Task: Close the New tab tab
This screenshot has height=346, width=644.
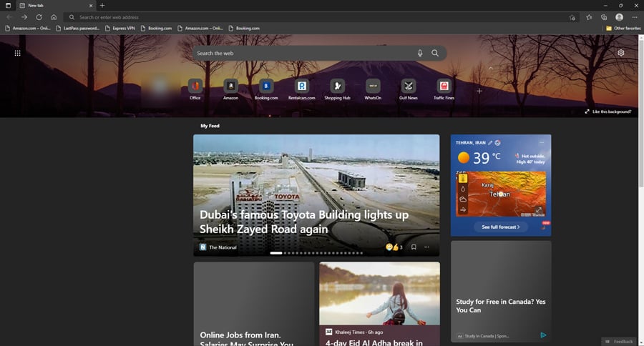Action: (x=91, y=6)
